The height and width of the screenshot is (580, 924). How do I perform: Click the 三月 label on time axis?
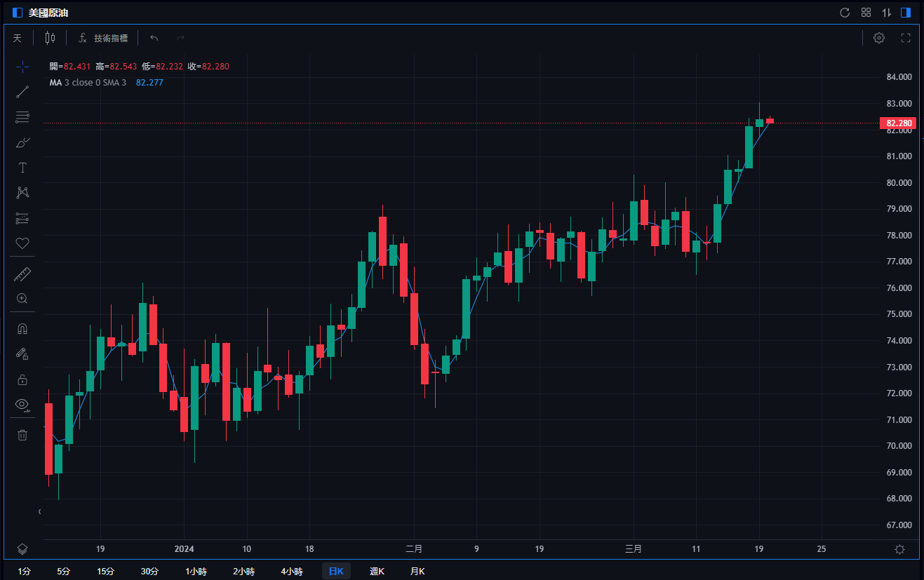(634, 549)
